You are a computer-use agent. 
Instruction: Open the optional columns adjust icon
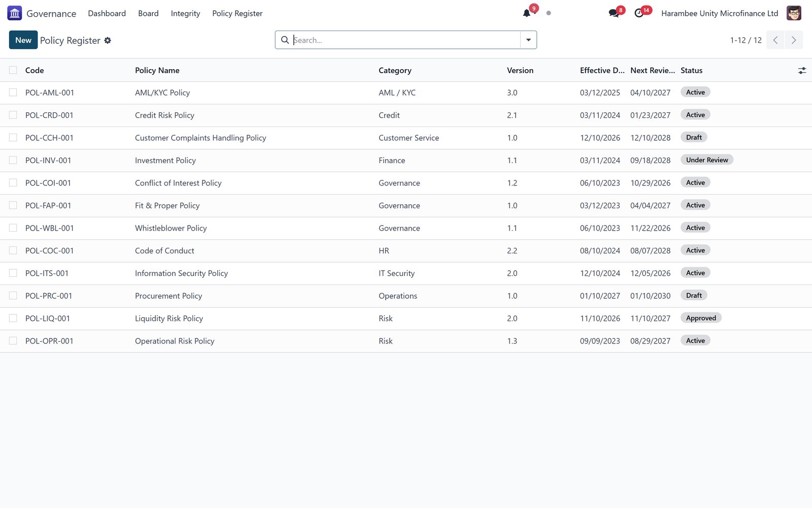pos(802,71)
